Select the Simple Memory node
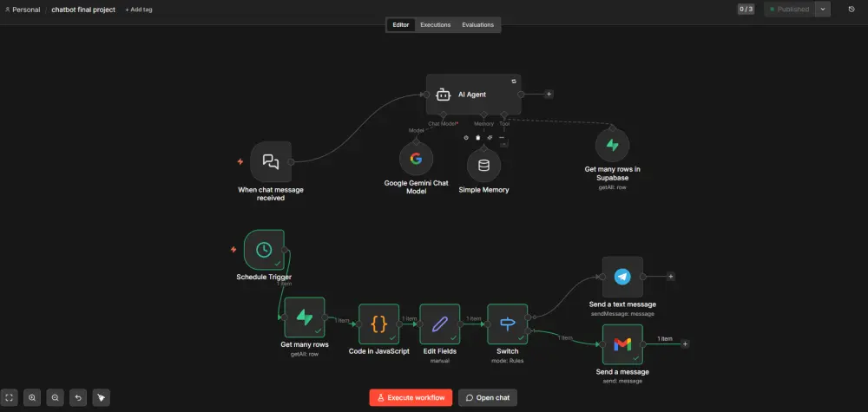868x412 pixels. [x=483, y=166]
